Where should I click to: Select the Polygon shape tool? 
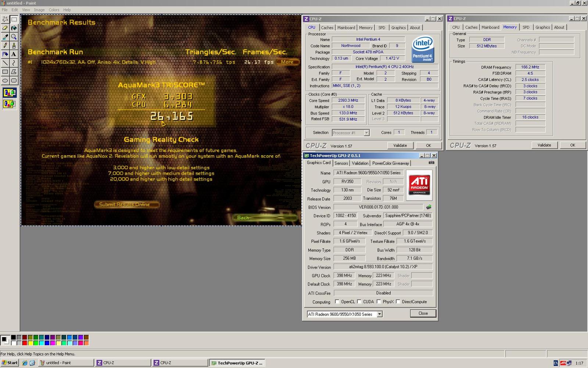[14, 72]
